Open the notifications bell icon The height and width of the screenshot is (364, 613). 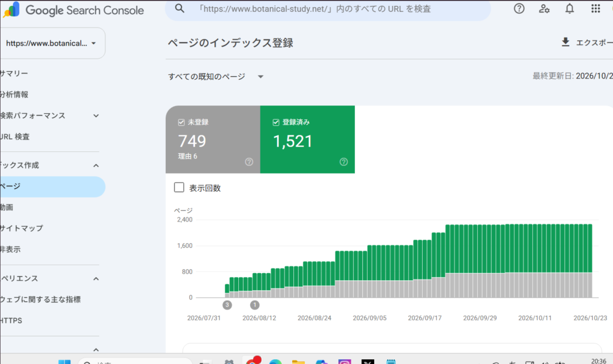(570, 8)
